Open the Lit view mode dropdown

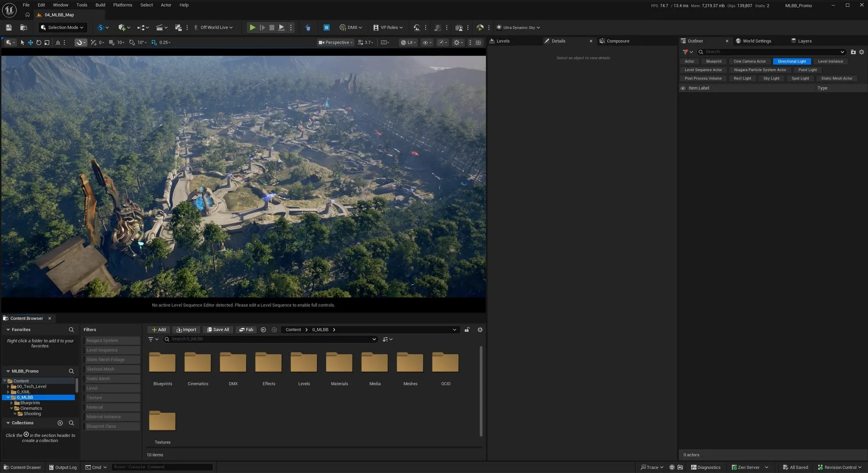click(409, 42)
